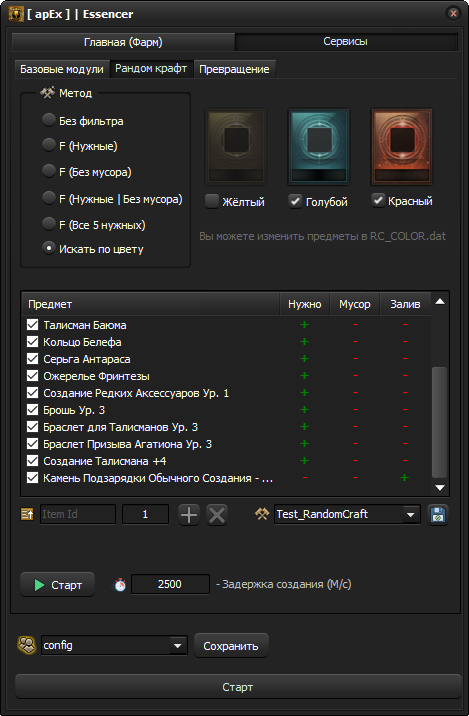Select the red card thumbnail
The width and height of the screenshot is (469, 716).
click(401, 147)
